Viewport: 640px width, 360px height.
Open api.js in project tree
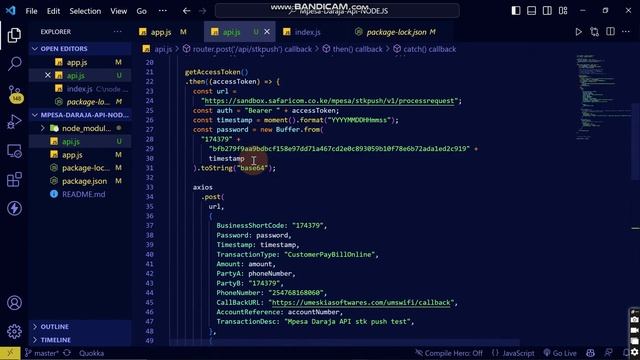click(x=80, y=142)
